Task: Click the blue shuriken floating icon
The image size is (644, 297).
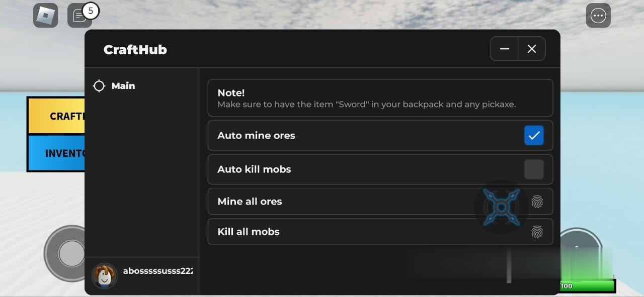Action: (x=501, y=207)
